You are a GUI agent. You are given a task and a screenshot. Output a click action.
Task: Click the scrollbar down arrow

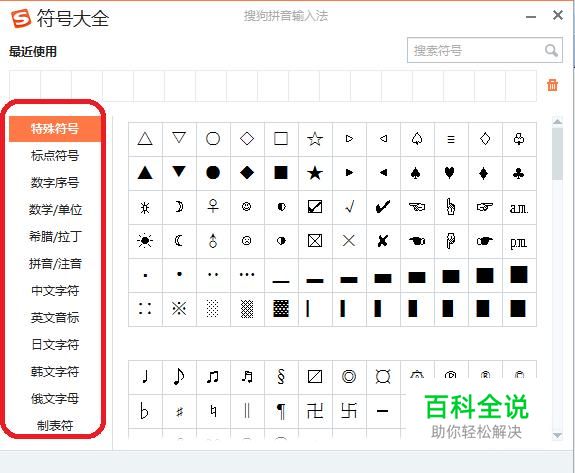click(557, 435)
